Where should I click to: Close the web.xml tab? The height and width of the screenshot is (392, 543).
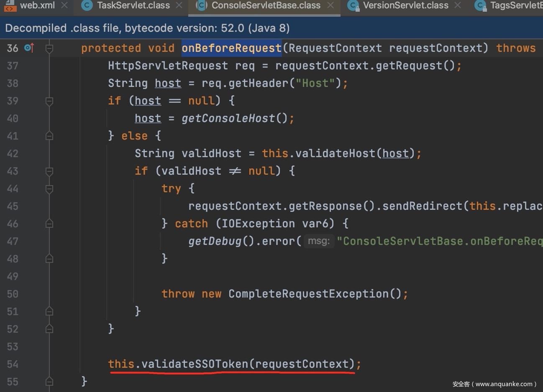pyautogui.click(x=64, y=5)
